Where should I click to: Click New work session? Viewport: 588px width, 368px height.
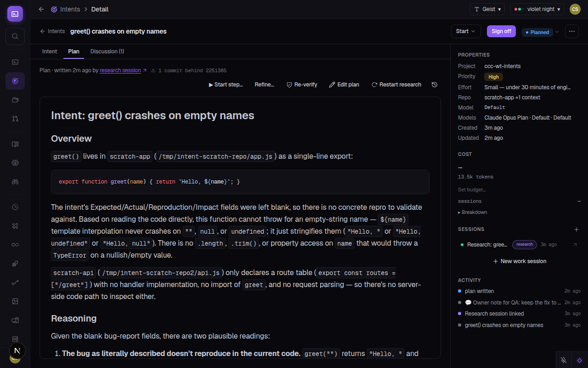tap(520, 261)
